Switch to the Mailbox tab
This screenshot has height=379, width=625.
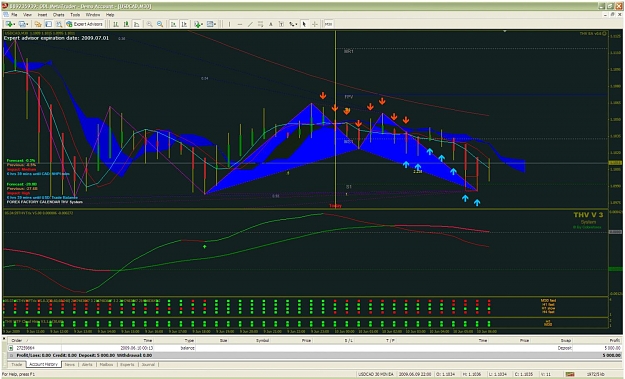coord(106,365)
